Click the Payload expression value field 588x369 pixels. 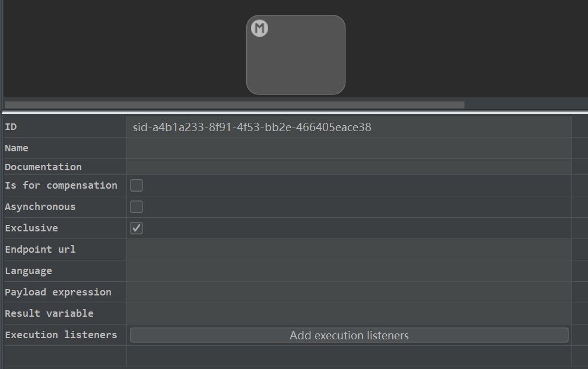point(349,292)
